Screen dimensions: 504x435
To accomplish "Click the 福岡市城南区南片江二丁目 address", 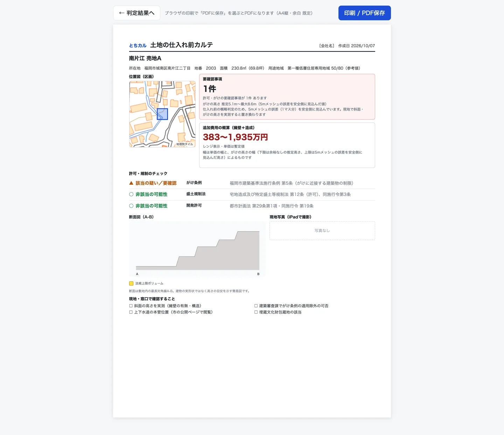I will pyautogui.click(x=167, y=68).
